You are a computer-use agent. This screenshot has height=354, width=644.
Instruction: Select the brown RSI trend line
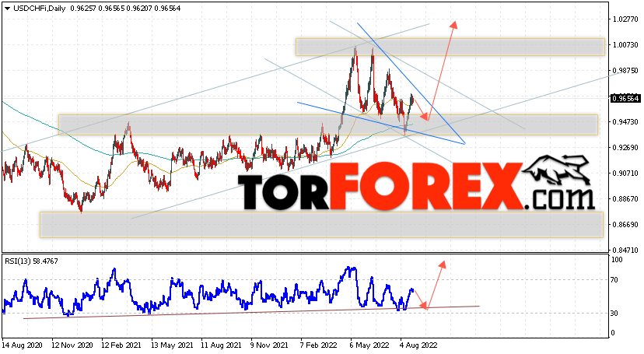coord(251,312)
